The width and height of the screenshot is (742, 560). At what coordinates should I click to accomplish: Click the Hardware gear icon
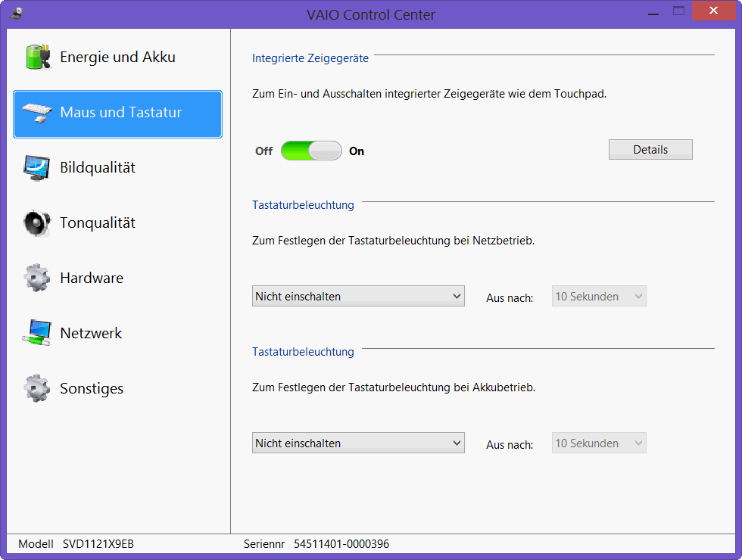pyautogui.click(x=37, y=278)
